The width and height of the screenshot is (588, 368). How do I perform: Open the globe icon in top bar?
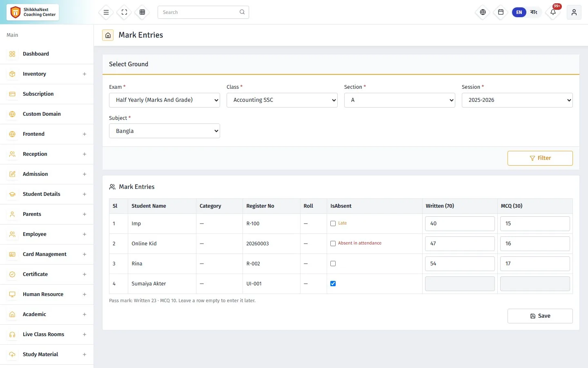click(483, 12)
